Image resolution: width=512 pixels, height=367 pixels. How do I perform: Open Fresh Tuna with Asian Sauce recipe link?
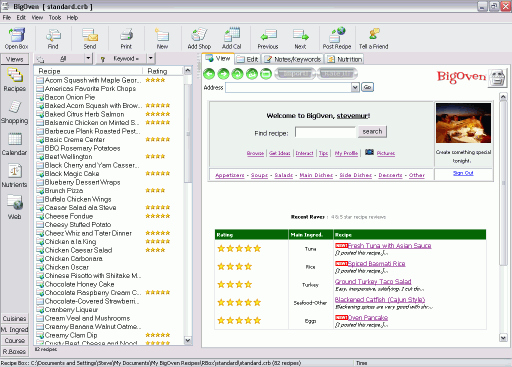pos(389,246)
